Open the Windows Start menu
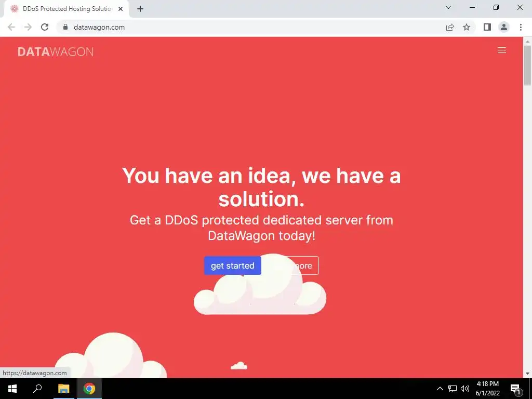Image resolution: width=532 pixels, height=399 pixels. click(x=12, y=389)
